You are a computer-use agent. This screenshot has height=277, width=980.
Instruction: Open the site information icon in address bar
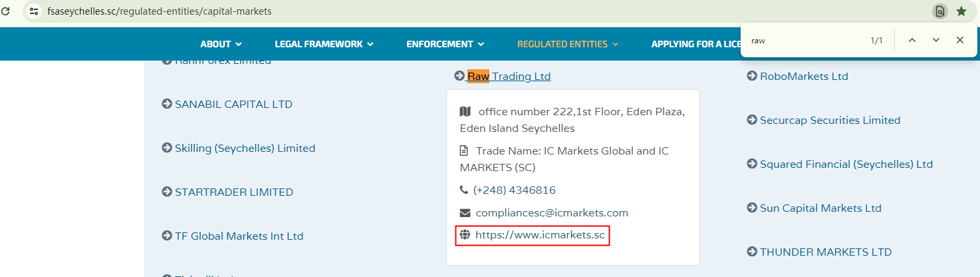34,11
